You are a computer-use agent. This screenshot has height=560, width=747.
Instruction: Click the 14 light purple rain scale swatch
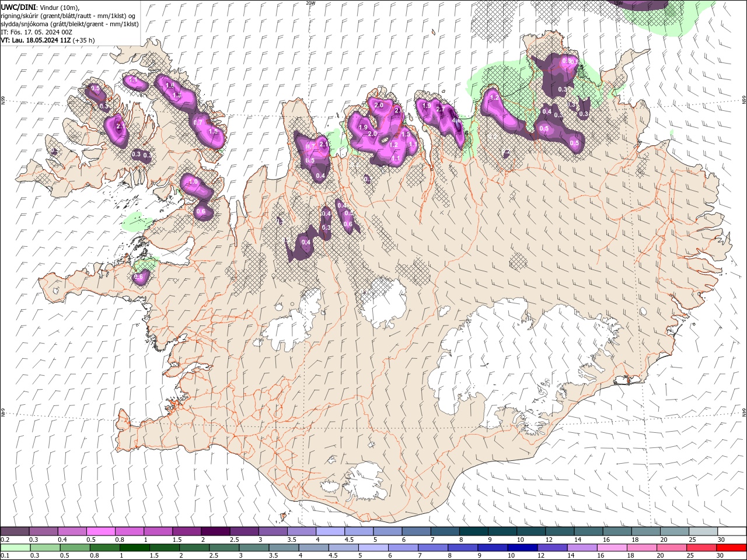click(582, 547)
